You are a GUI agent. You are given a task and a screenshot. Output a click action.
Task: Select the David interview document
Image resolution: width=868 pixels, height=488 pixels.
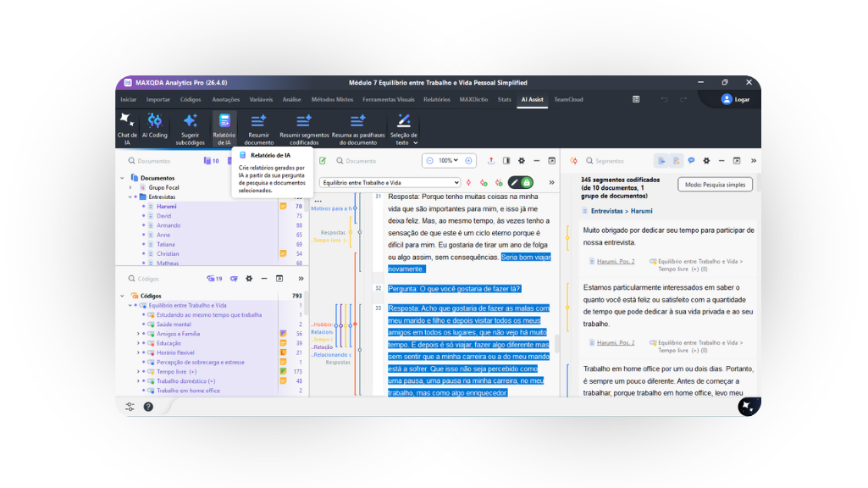tap(163, 216)
